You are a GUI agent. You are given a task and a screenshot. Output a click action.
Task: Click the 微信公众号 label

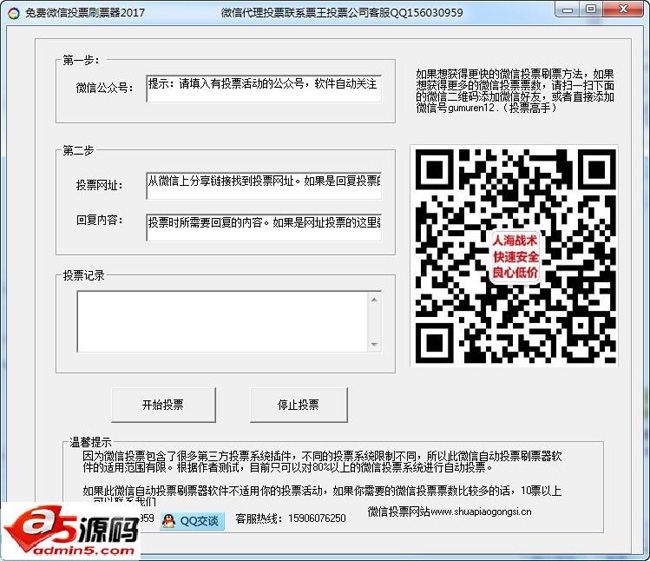(104, 87)
